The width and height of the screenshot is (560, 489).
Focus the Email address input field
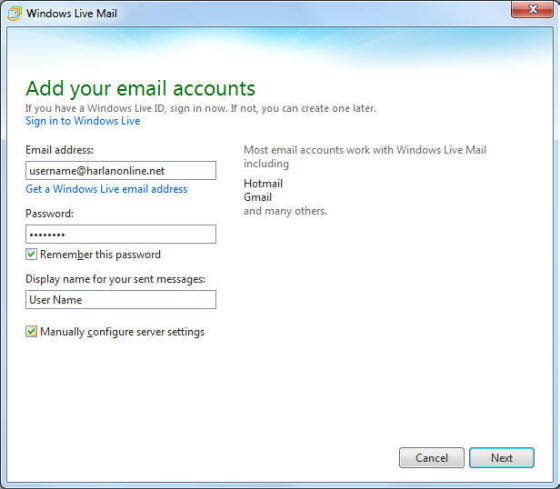[121, 170]
